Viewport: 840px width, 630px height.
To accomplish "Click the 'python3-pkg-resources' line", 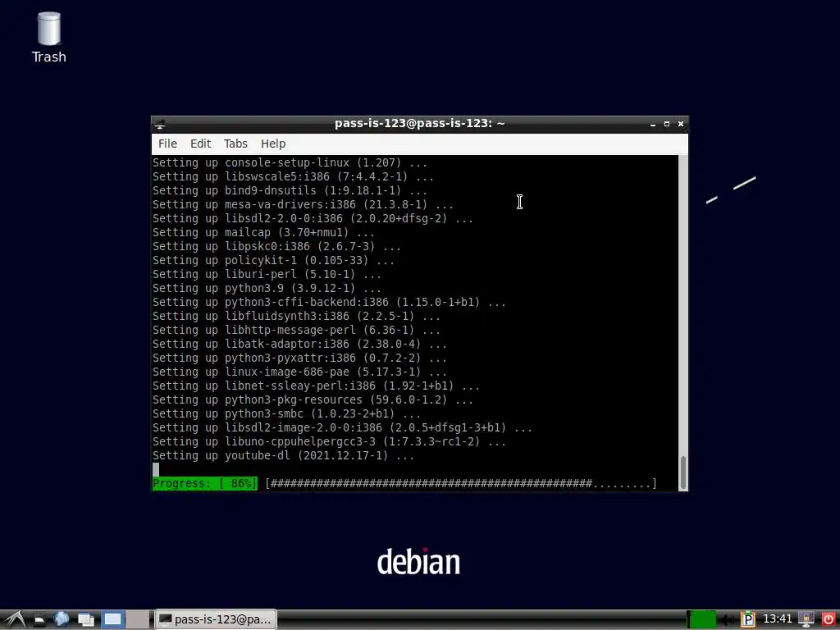I will tap(313, 399).
